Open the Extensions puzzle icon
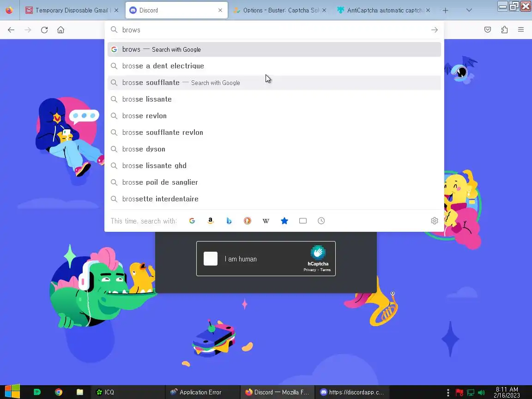Image resolution: width=532 pixels, height=399 pixels. tap(504, 30)
